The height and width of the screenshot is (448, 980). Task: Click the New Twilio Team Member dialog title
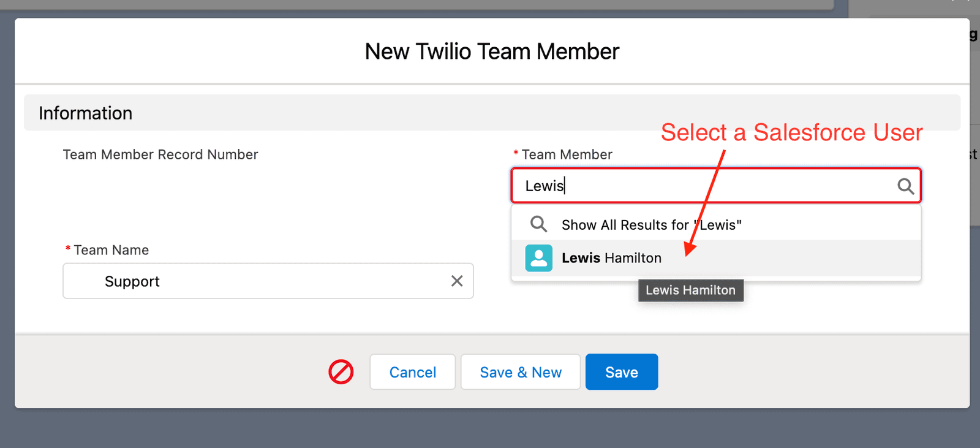[491, 51]
